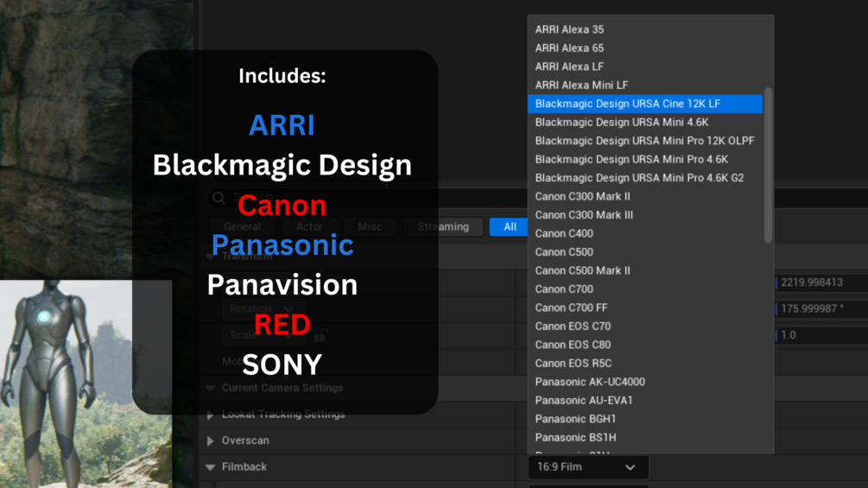Choose ARRI Alexa 65 option
This screenshot has width=868, height=488.
point(645,48)
